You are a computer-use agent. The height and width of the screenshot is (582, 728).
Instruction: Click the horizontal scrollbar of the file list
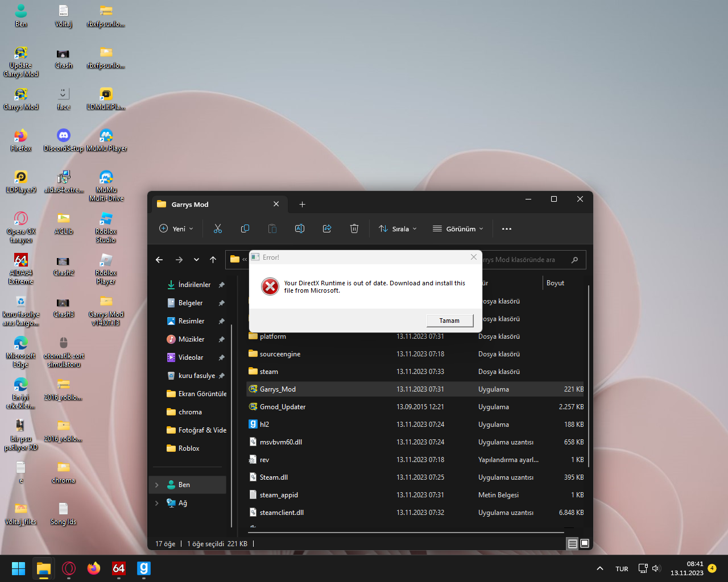406,533
